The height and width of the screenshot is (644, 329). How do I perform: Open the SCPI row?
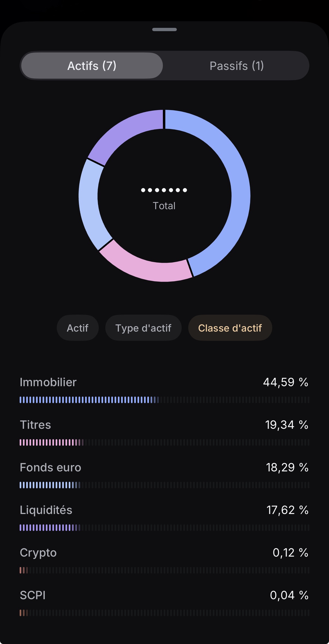pos(164,602)
